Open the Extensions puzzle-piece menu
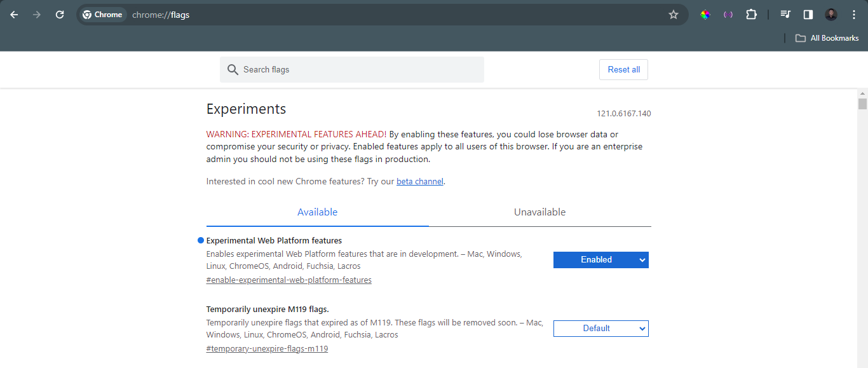This screenshot has height=368, width=868. click(x=751, y=15)
